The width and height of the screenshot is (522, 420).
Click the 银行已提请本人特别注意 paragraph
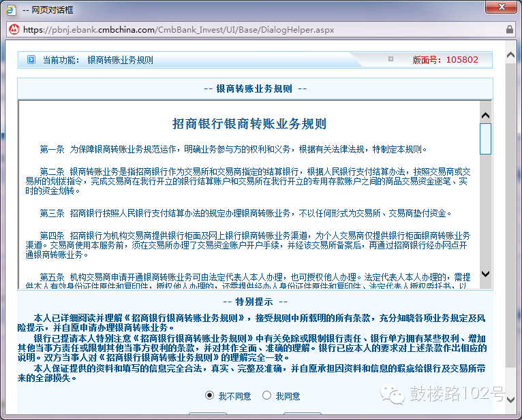tap(252, 348)
